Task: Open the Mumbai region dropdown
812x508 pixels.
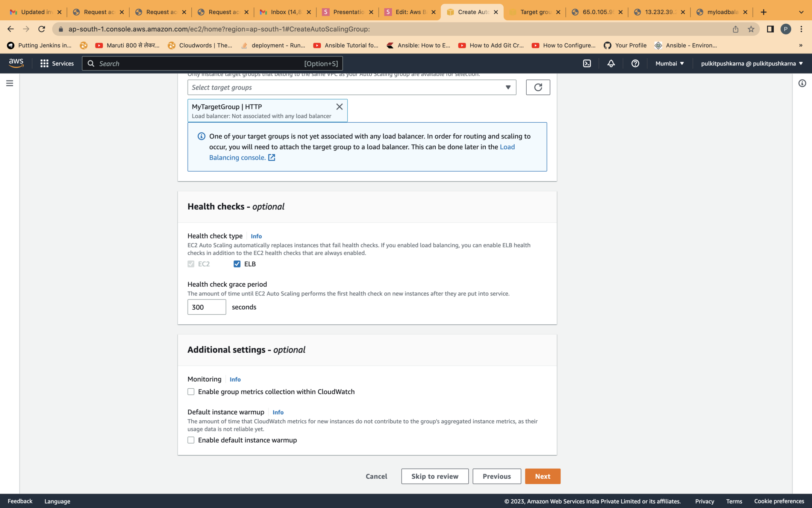Action: [x=670, y=63]
